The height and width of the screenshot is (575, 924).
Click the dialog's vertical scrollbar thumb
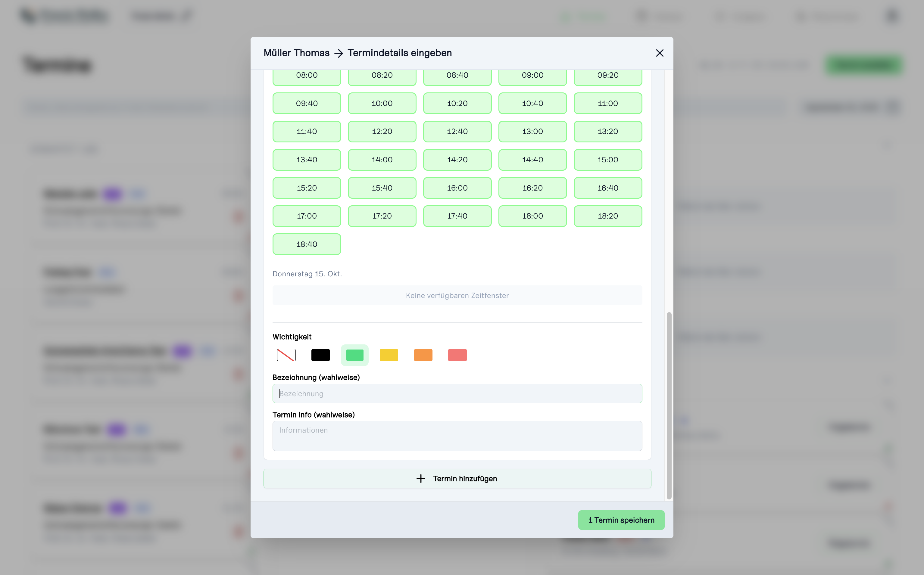[x=669, y=406]
